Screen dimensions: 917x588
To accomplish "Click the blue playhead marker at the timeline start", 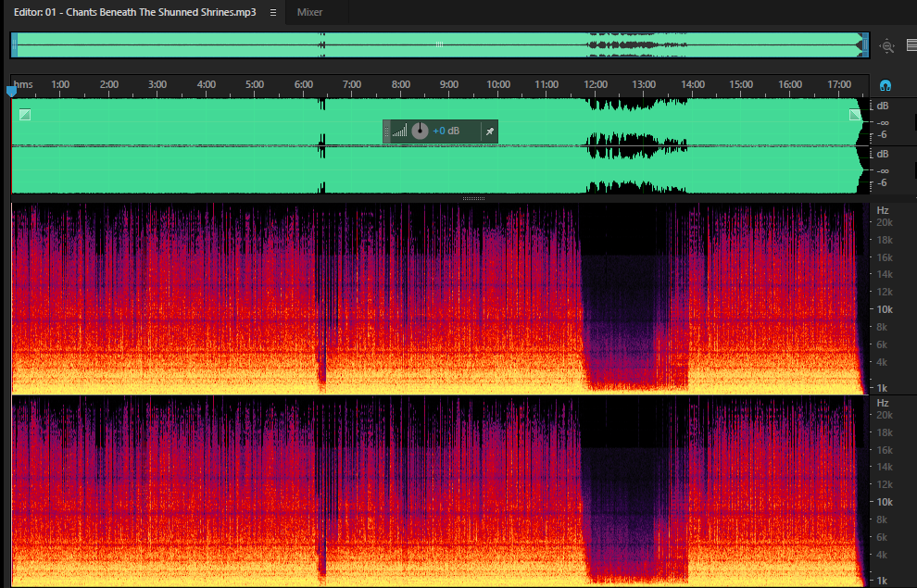I will coord(11,91).
